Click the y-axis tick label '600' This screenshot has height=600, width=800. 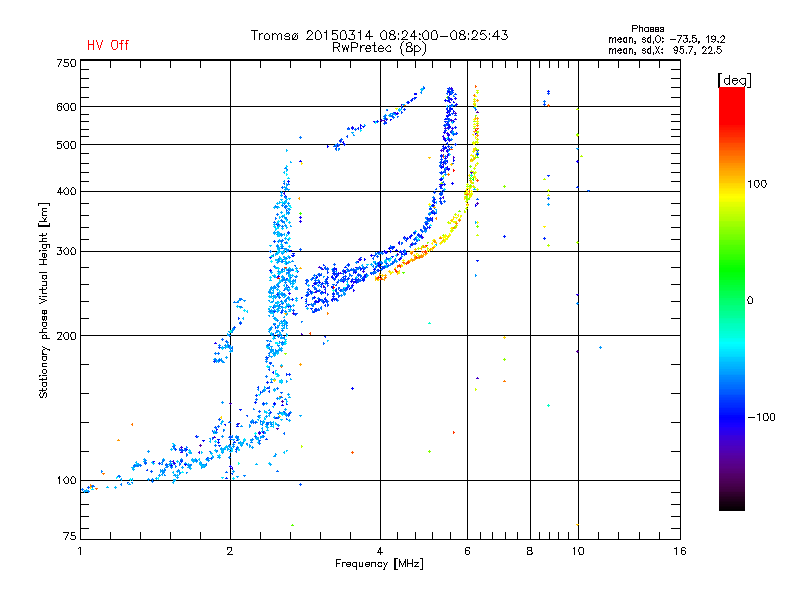(x=66, y=107)
